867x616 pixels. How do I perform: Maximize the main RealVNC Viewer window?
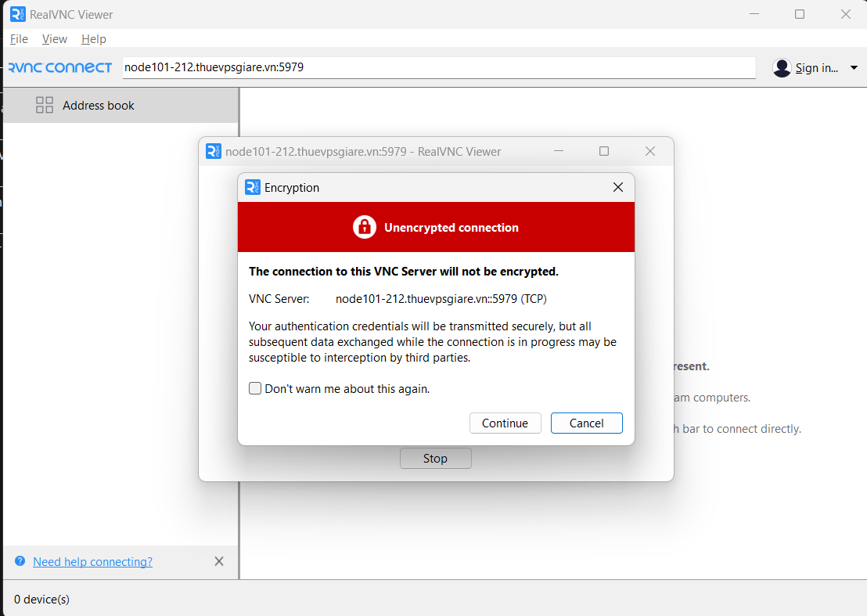[800, 14]
